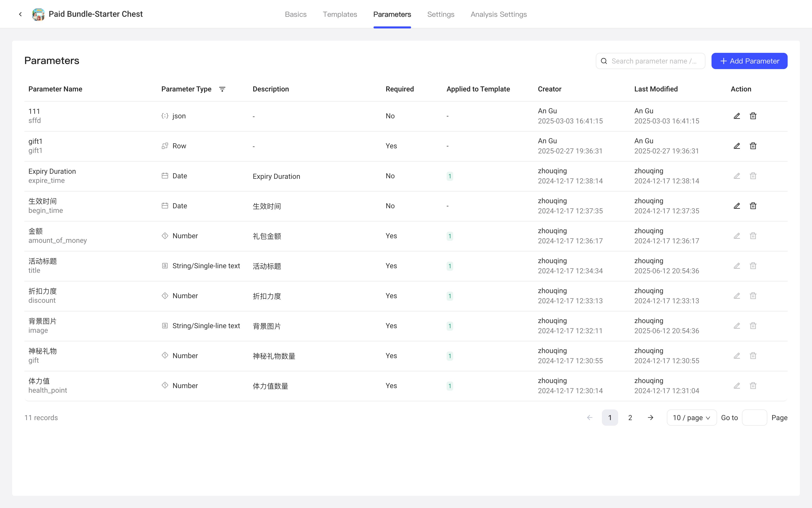This screenshot has width=812, height=508.
Task: Click edit icon for expire_time row
Action: point(737,176)
